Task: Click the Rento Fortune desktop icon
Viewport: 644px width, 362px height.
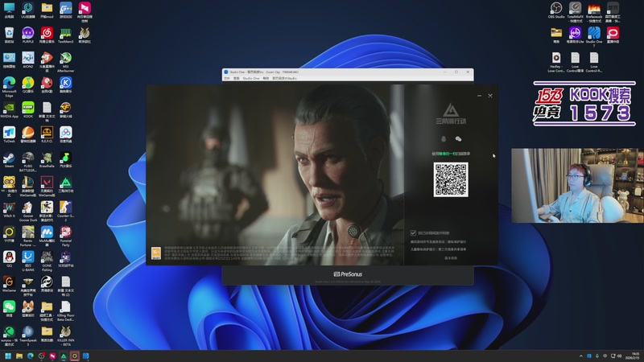Action: click(28, 236)
